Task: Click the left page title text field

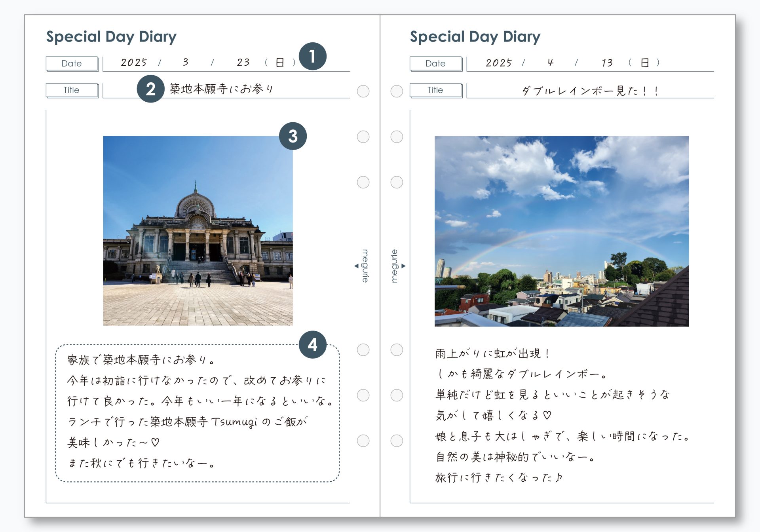Action: point(222,89)
